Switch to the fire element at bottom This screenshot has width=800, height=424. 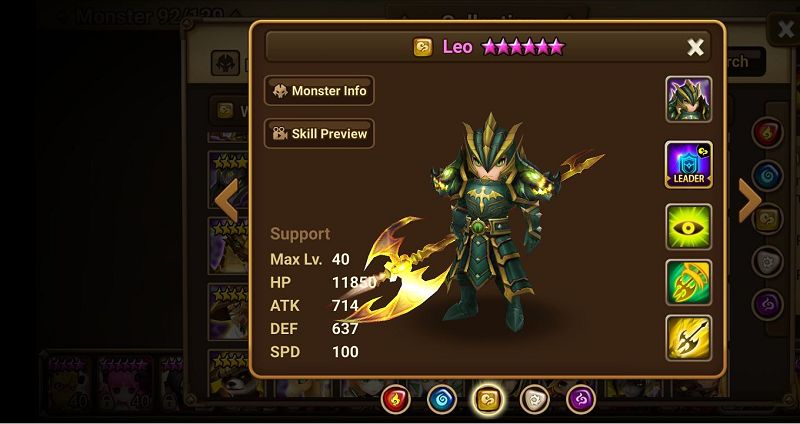(x=395, y=399)
